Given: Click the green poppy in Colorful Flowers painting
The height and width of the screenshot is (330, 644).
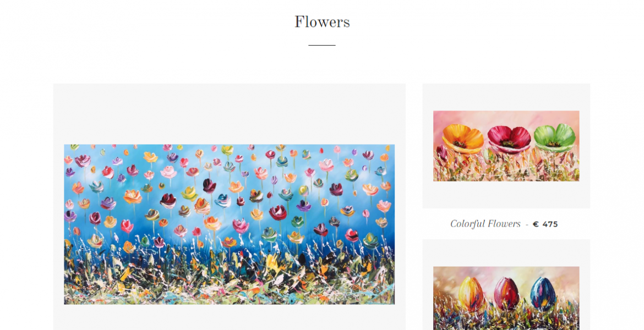Looking at the screenshot, I should 554,138.
